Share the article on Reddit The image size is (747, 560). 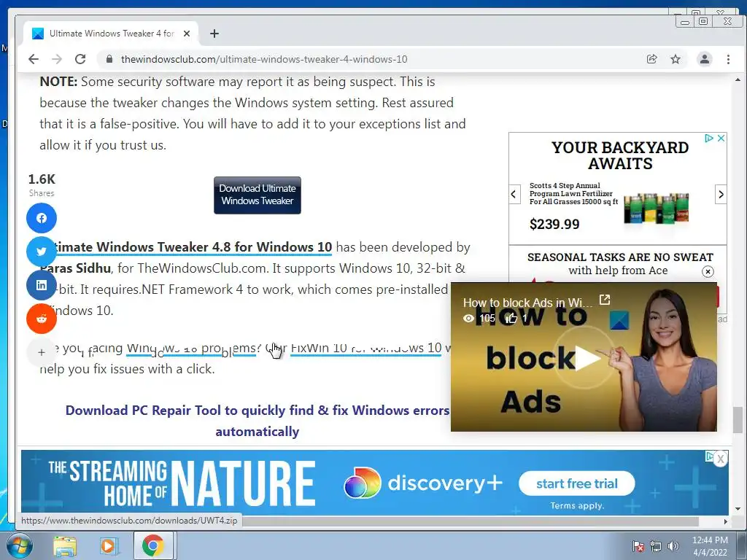(x=42, y=318)
